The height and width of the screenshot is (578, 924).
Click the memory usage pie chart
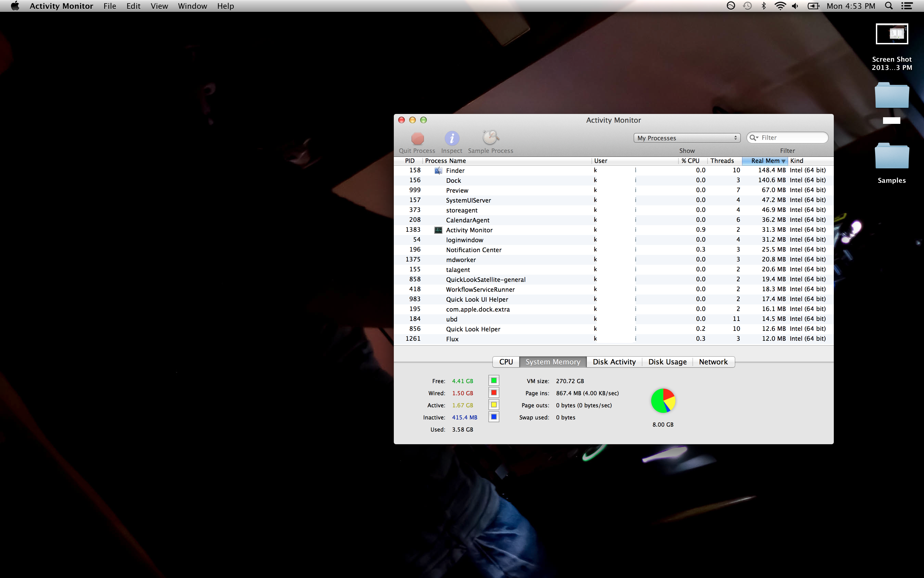coord(663,401)
